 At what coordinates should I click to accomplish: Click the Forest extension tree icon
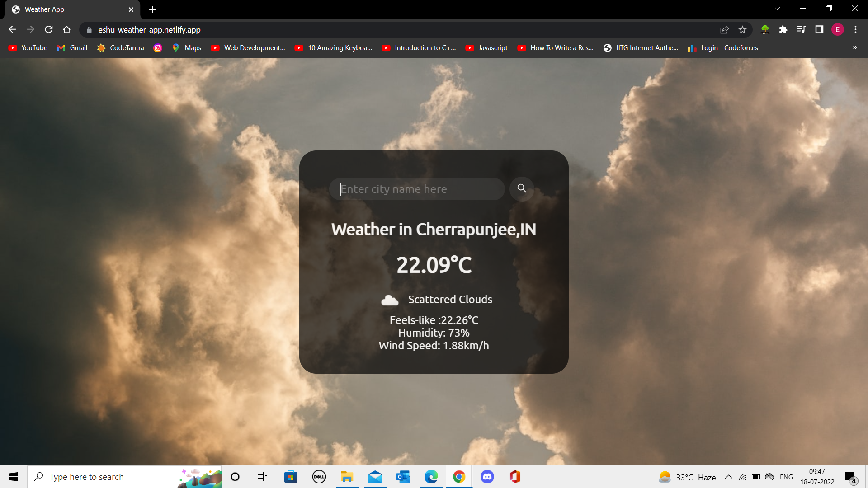[765, 29]
